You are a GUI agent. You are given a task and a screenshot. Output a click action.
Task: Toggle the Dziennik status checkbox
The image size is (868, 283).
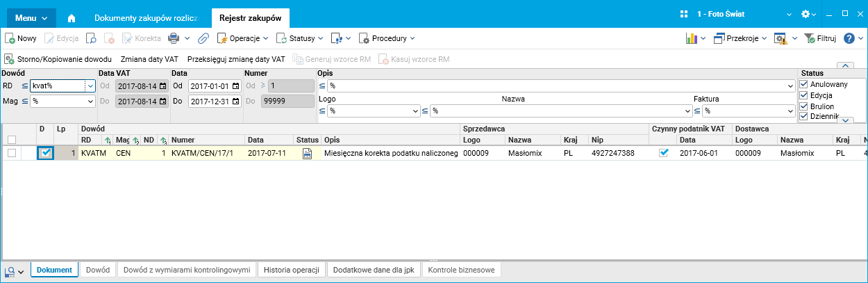[804, 117]
